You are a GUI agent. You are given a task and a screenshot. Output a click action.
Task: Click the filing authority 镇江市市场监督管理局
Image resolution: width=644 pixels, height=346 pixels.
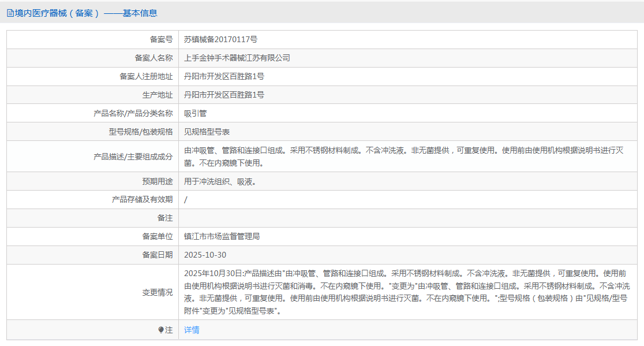(x=222, y=236)
